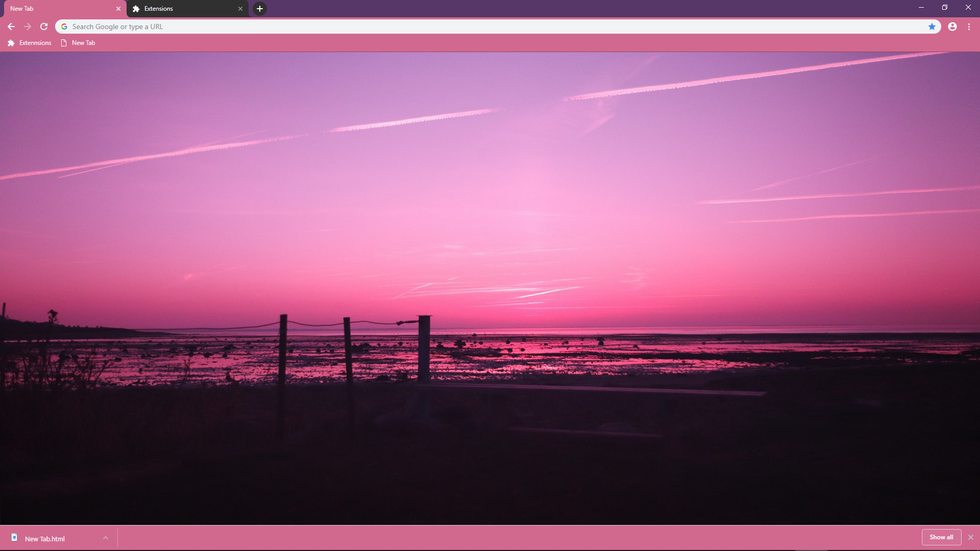Close the New Tab tab

[x=118, y=9]
